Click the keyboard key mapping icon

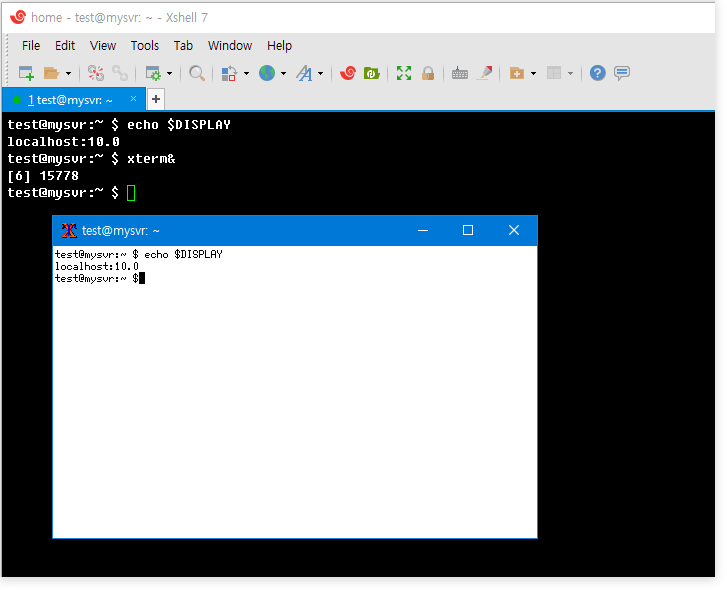[460, 73]
